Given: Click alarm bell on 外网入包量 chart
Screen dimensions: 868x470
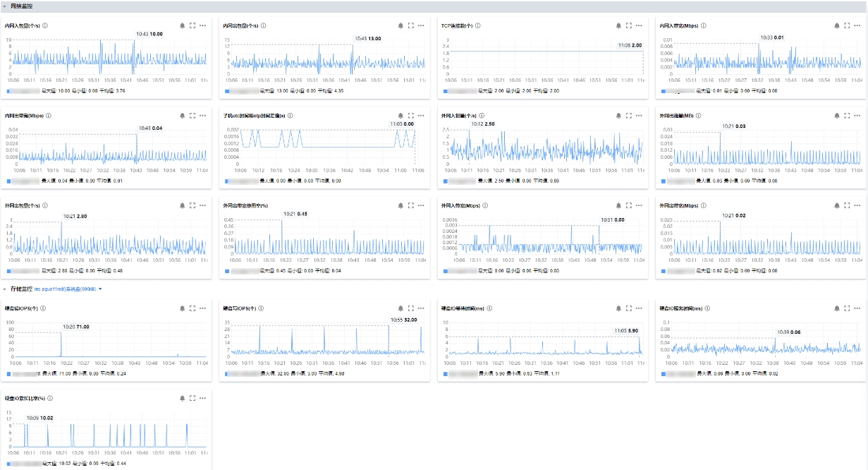Looking at the screenshot, I should pos(619,115).
